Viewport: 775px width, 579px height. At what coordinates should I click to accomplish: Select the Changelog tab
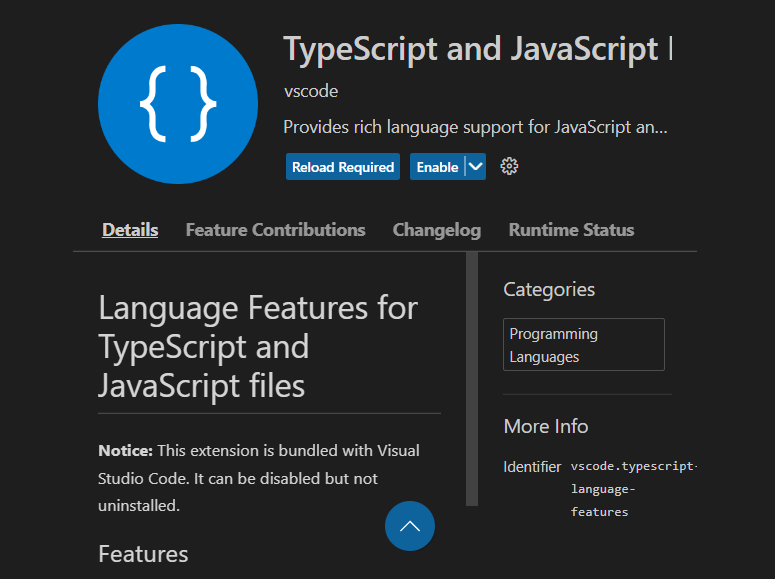tap(436, 230)
